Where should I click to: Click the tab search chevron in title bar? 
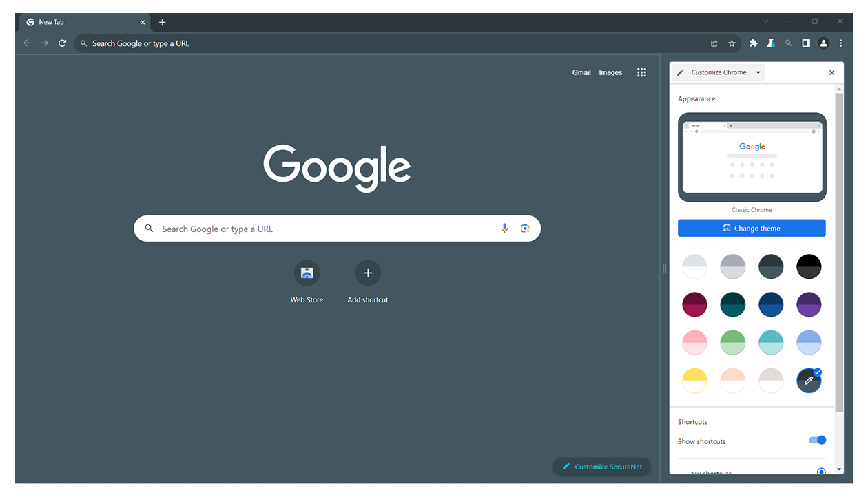pos(765,21)
